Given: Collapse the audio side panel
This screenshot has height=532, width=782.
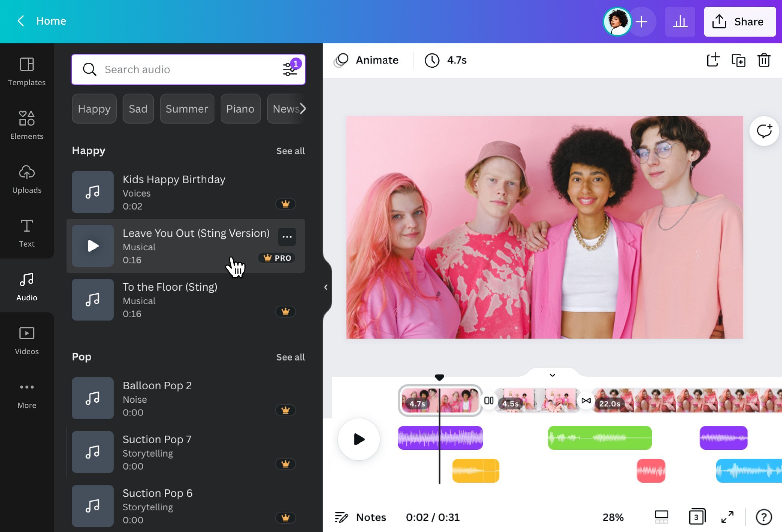Looking at the screenshot, I should 325,287.
